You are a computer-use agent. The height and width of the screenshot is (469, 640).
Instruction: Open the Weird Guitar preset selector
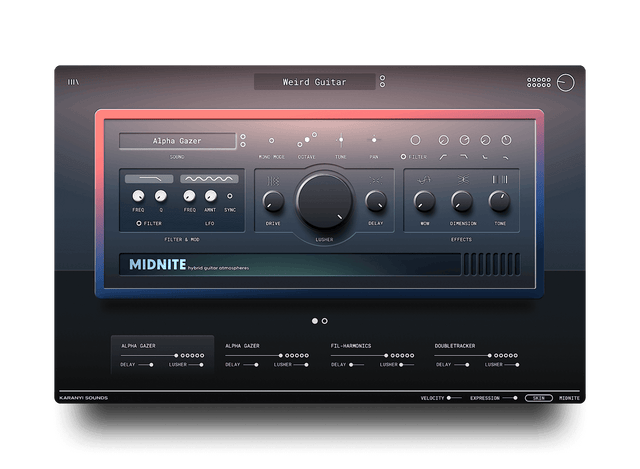pyautogui.click(x=314, y=82)
